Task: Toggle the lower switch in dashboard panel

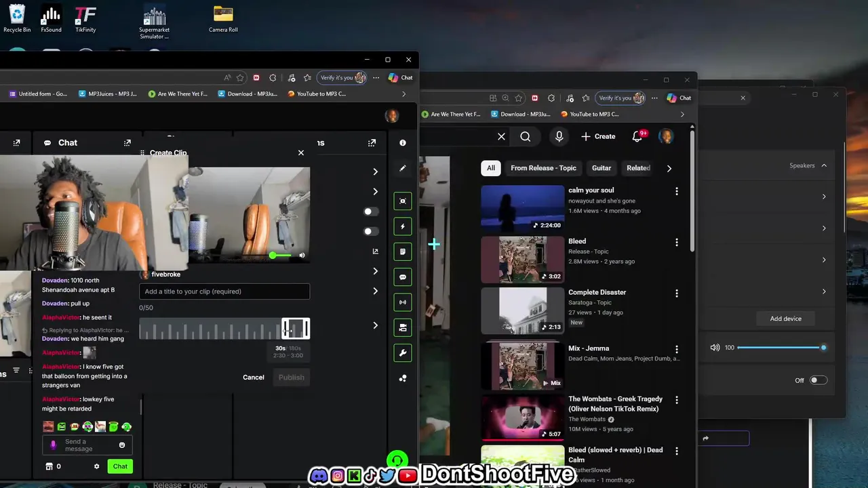Action: [x=370, y=231]
